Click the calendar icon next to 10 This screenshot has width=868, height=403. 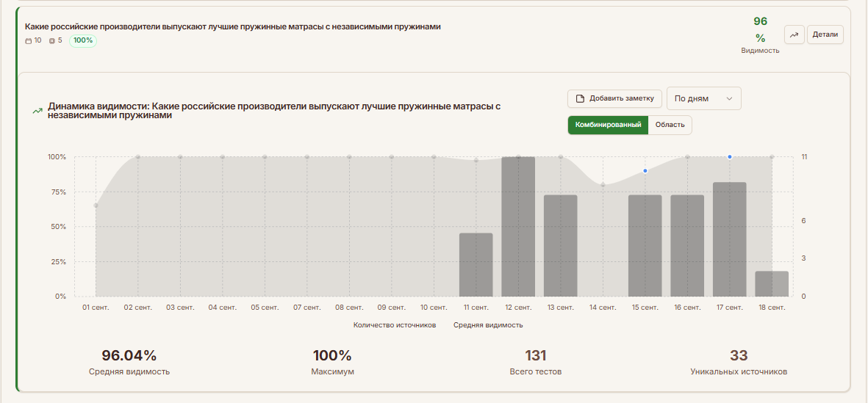coord(29,41)
